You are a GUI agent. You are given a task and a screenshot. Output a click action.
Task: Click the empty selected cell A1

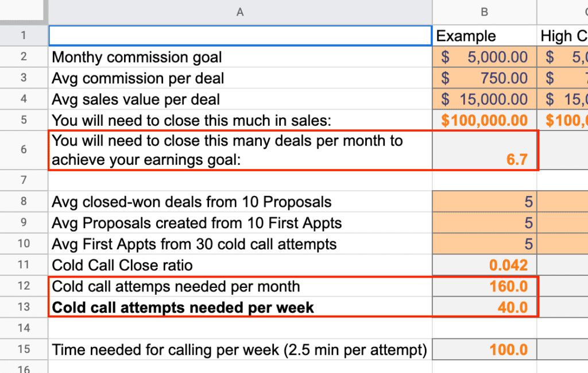tap(240, 36)
